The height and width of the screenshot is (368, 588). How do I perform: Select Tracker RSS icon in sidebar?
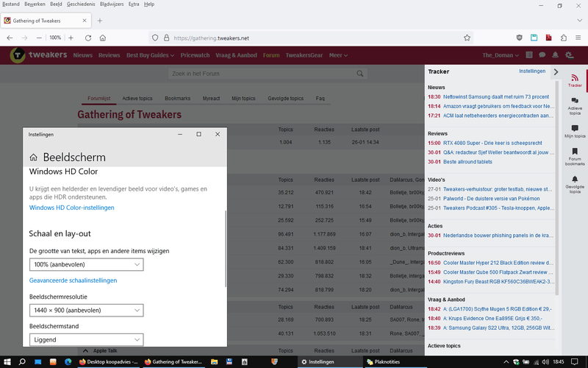(x=575, y=80)
